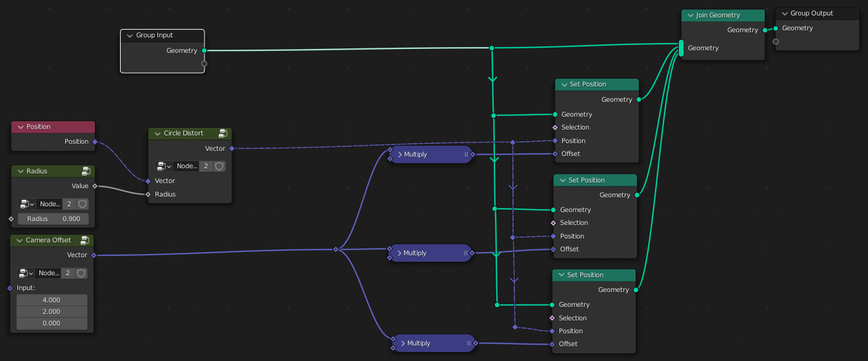Click the user count button in Radius node
The height and width of the screenshot is (361, 868).
pos(68,204)
